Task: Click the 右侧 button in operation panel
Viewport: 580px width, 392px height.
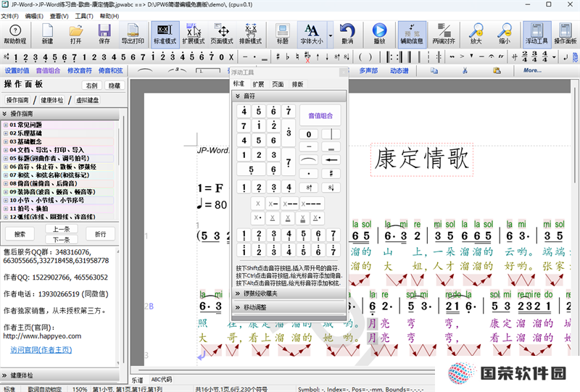Action: (x=92, y=86)
